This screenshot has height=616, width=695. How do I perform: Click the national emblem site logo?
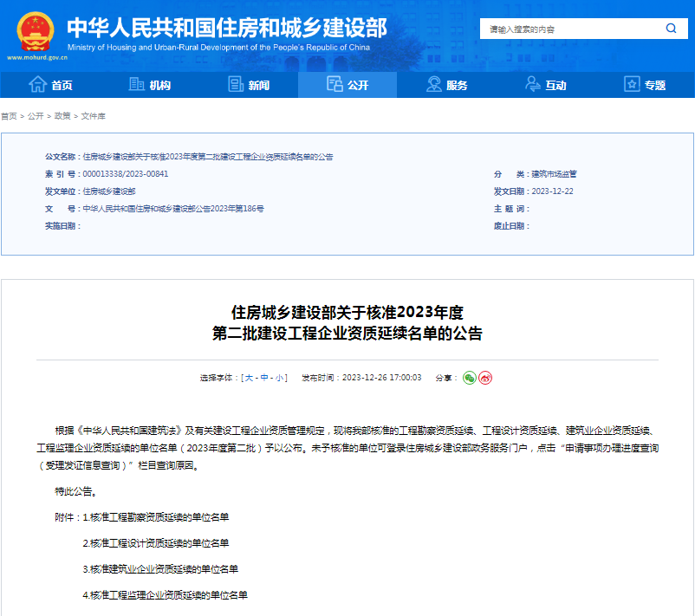pos(34,29)
